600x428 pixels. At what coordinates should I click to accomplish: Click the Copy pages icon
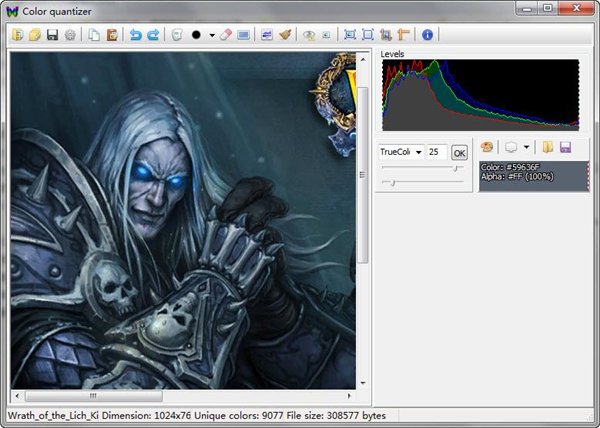(94, 34)
